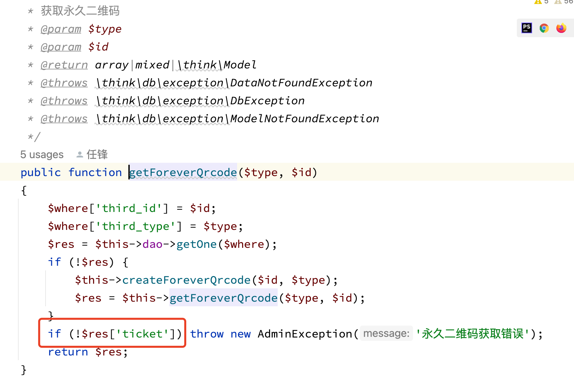Click the new keyword before AdminException

point(241,334)
